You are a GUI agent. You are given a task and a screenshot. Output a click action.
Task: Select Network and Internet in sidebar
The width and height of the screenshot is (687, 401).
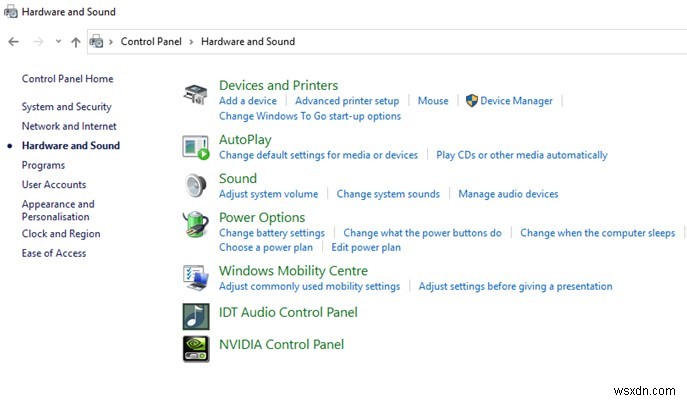(69, 126)
